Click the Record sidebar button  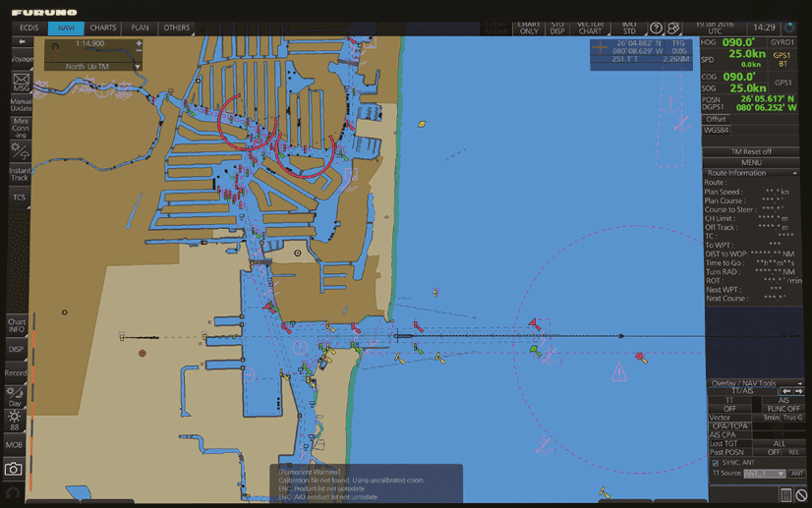pyautogui.click(x=16, y=372)
